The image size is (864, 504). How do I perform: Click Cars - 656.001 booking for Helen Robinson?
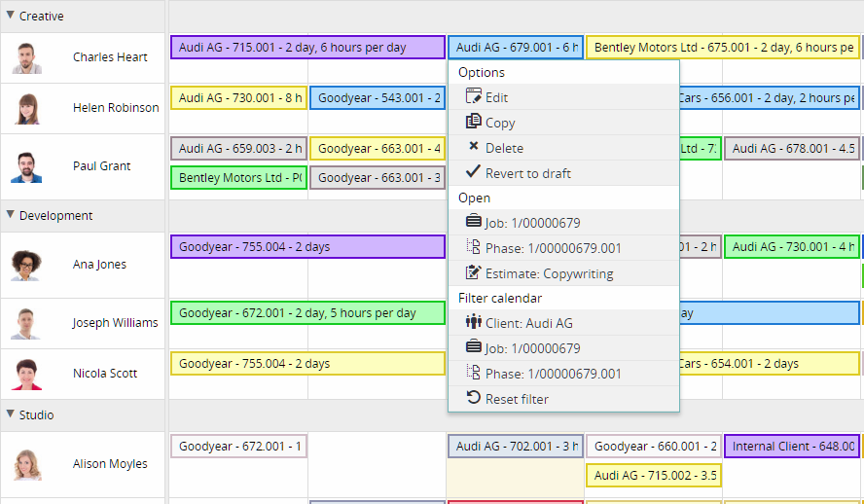pyautogui.click(x=770, y=98)
